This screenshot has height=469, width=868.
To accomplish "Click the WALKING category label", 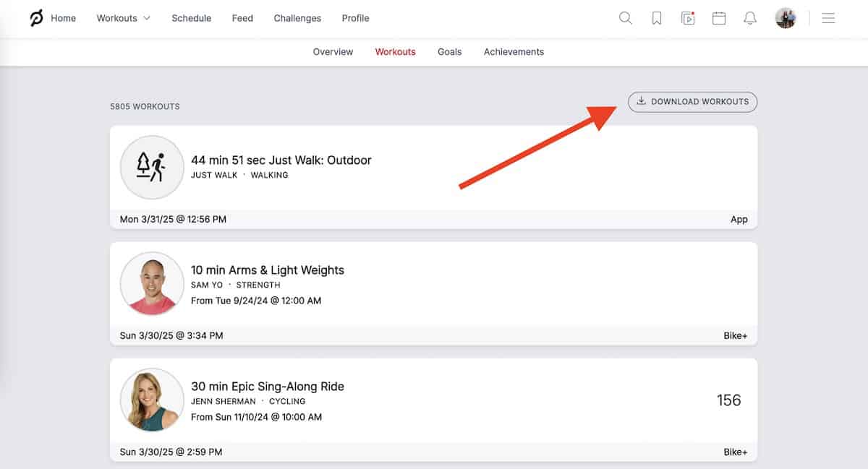I will [269, 176].
